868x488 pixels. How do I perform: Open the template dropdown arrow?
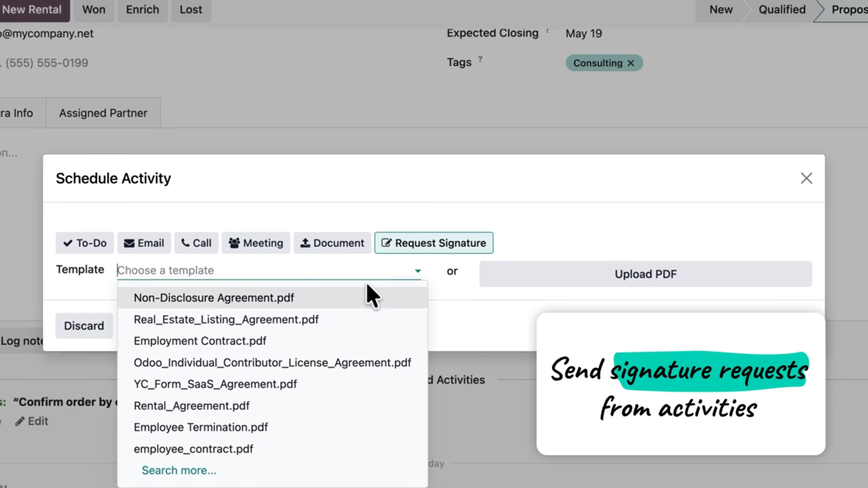click(417, 270)
